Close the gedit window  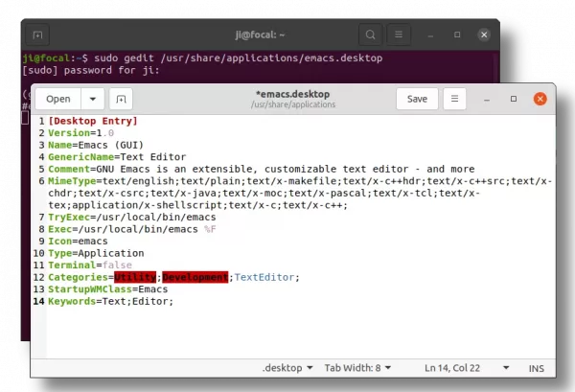pyautogui.click(x=540, y=99)
